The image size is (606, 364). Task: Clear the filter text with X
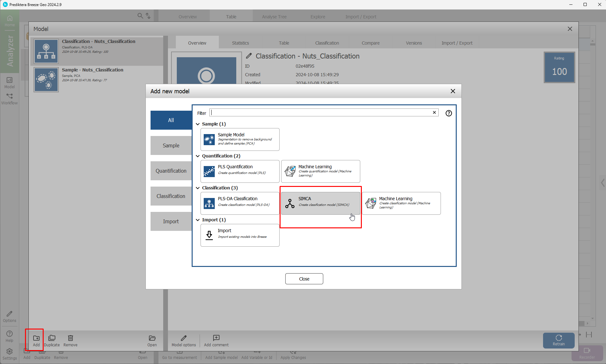[x=434, y=113]
